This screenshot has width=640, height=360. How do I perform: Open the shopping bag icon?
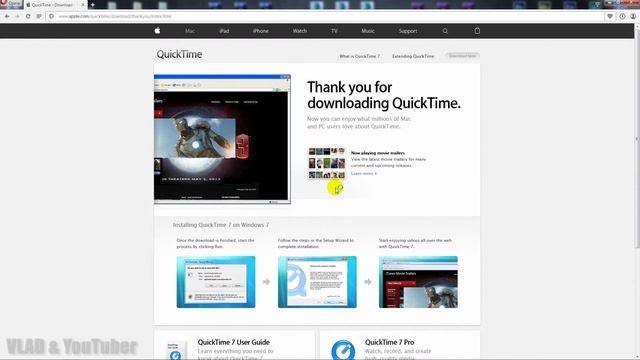(x=477, y=31)
